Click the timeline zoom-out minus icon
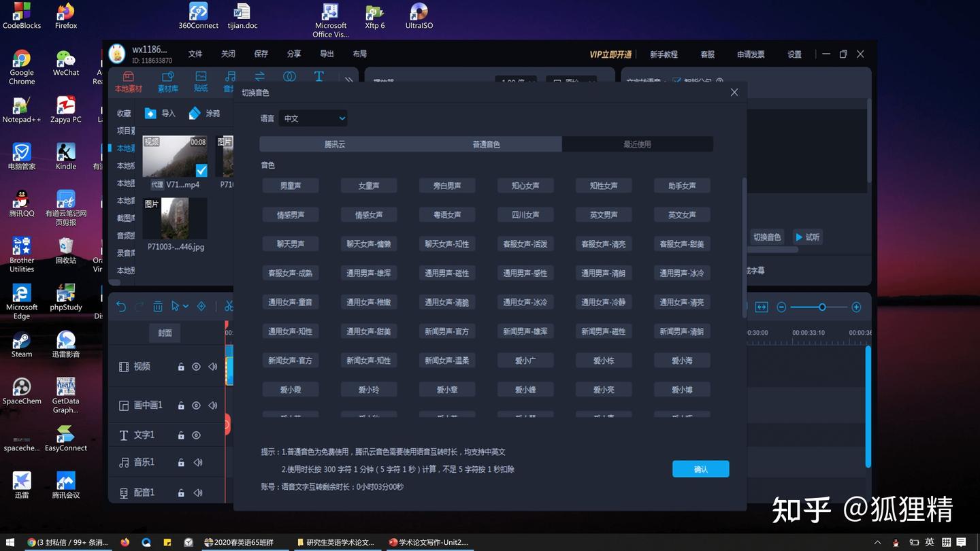The image size is (980, 551). pos(781,307)
